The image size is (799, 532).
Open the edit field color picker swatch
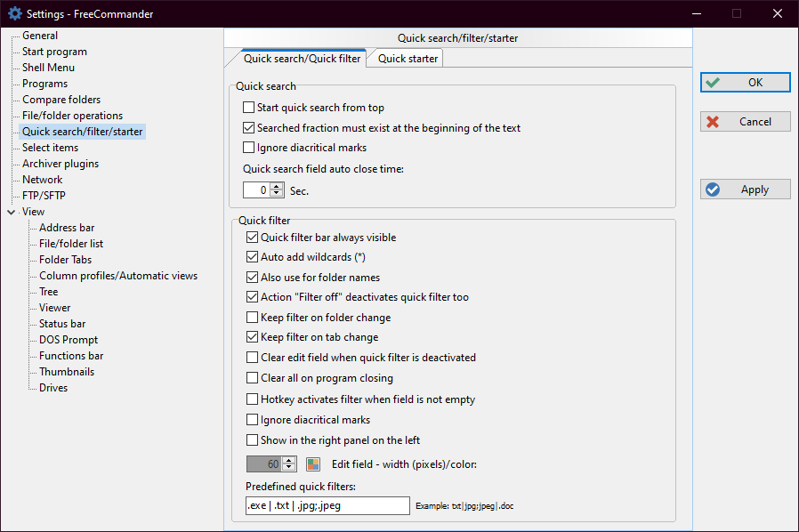[x=313, y=463]
